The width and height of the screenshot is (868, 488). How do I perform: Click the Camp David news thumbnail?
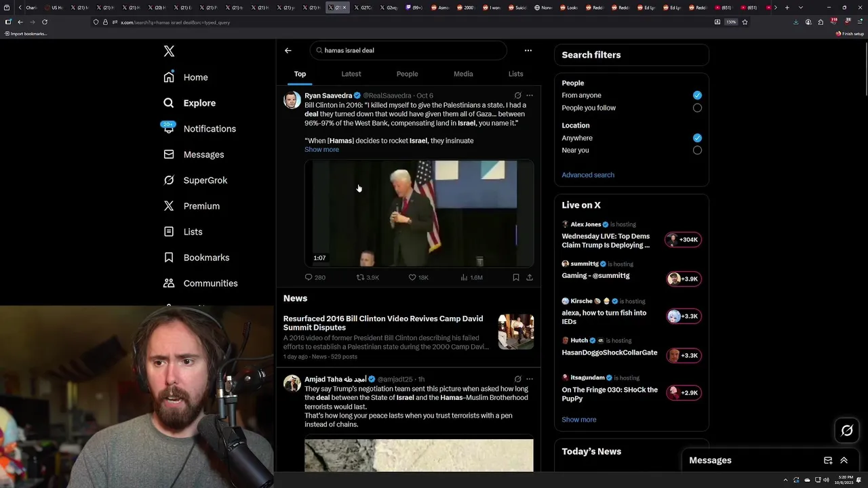coord(516,331)
